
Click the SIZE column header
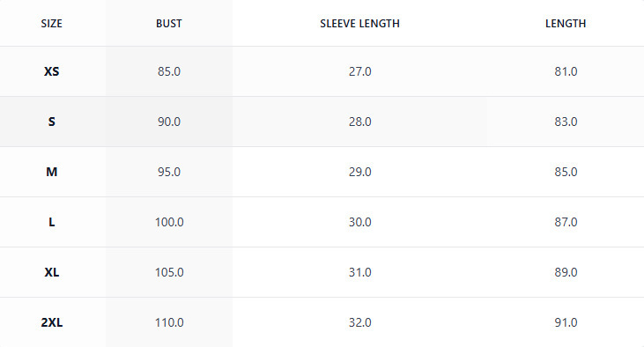point(51,24)
